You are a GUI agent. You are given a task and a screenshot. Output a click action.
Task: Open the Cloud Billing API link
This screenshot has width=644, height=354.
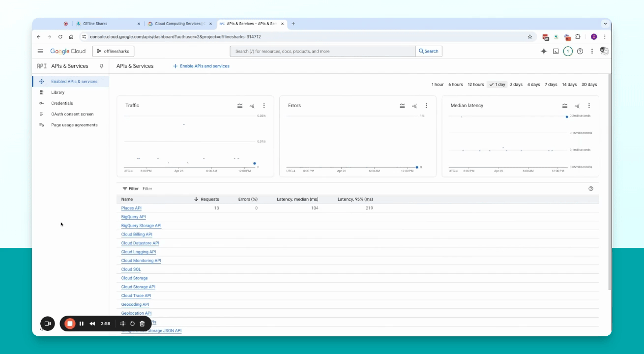point(137,235)
